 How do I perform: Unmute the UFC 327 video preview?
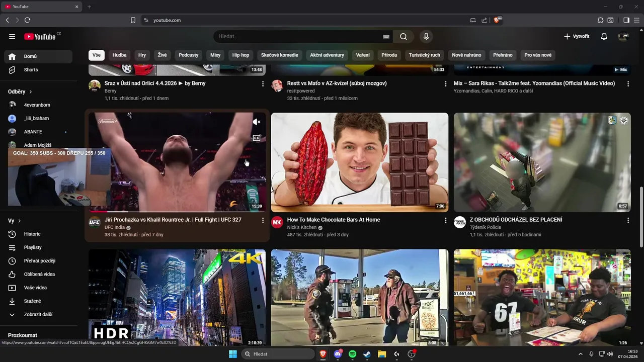click(x=257, y=122)
